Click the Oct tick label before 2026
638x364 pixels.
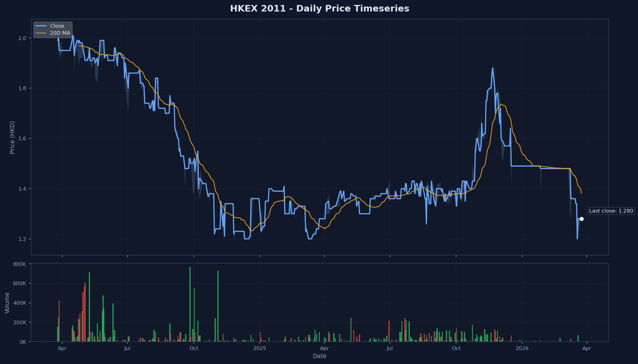456,348
